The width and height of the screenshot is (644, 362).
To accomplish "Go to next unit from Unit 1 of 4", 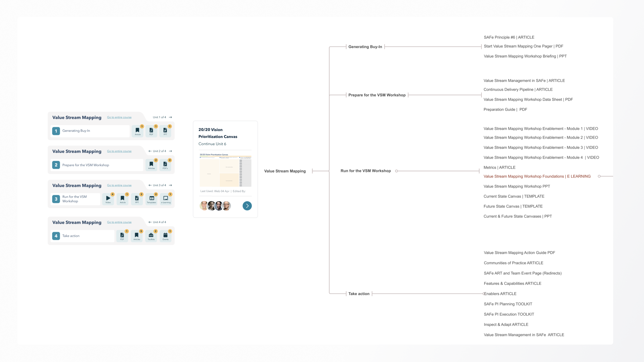I will pos(171,117).
